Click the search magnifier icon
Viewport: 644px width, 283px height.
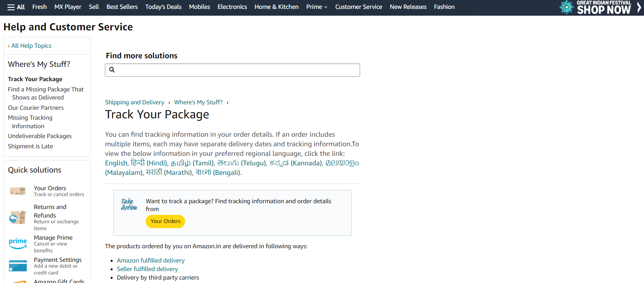[x=112, y=70]
